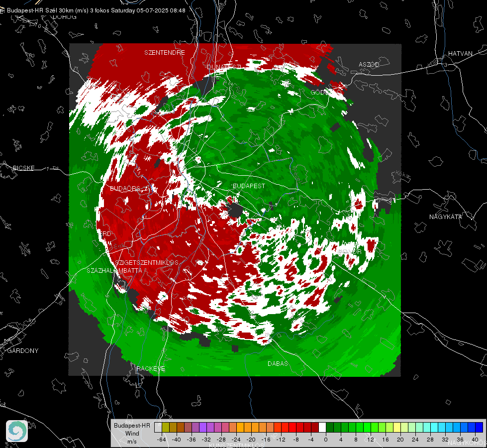The height and width of the screenshot is (448, 487).
Task: Click the GÁRDONY town label
Action: pyautogui.click(x=23, y=351)
